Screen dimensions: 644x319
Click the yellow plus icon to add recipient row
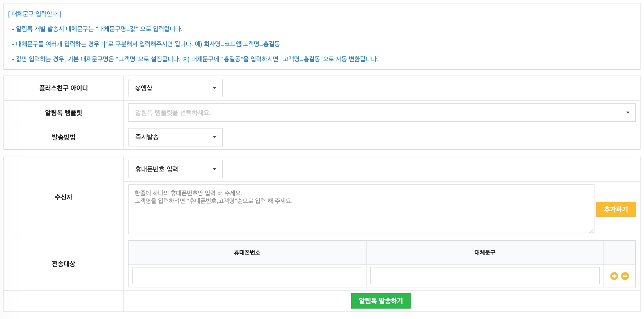(614, 276)
